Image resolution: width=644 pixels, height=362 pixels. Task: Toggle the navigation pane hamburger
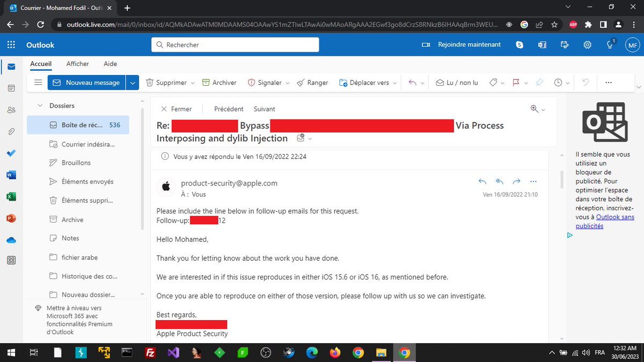(x=38, y=83)
